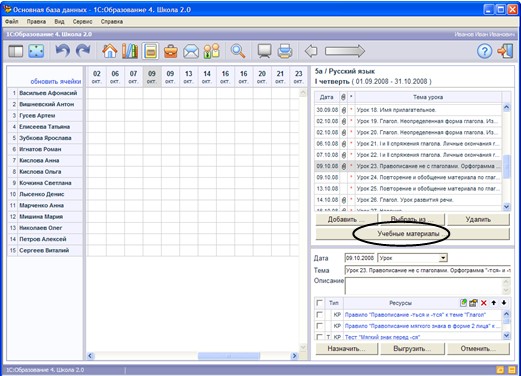The image size is (521, 376).
Task: Check the 'мягкого знака в форме 2 лица' box
Action: click(x=319, y=325)
